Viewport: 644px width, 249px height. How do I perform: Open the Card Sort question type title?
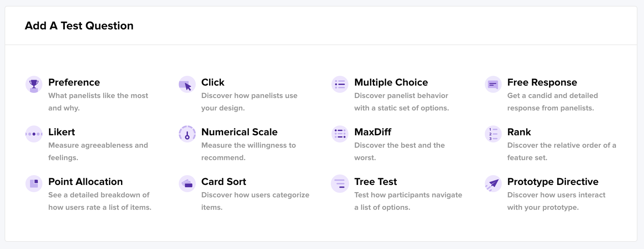pos(223,182)
